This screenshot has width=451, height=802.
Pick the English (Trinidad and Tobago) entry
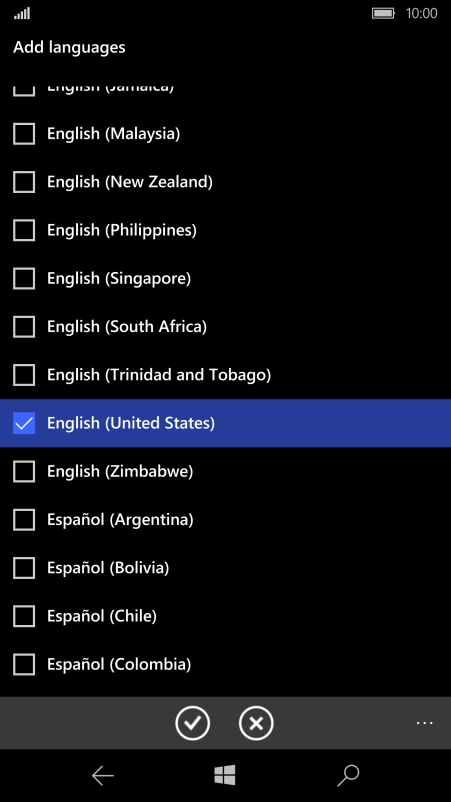[x=226, y=375]
